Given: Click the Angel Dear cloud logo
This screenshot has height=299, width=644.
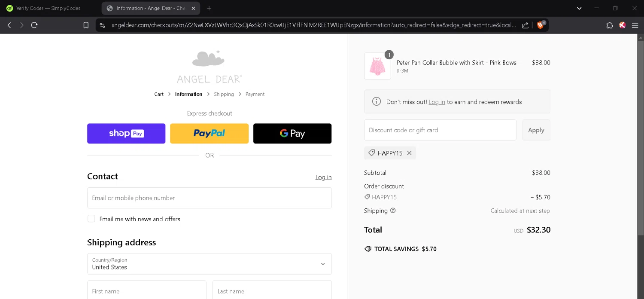Looking at the screenshot, I should click(x=209, y=67).
